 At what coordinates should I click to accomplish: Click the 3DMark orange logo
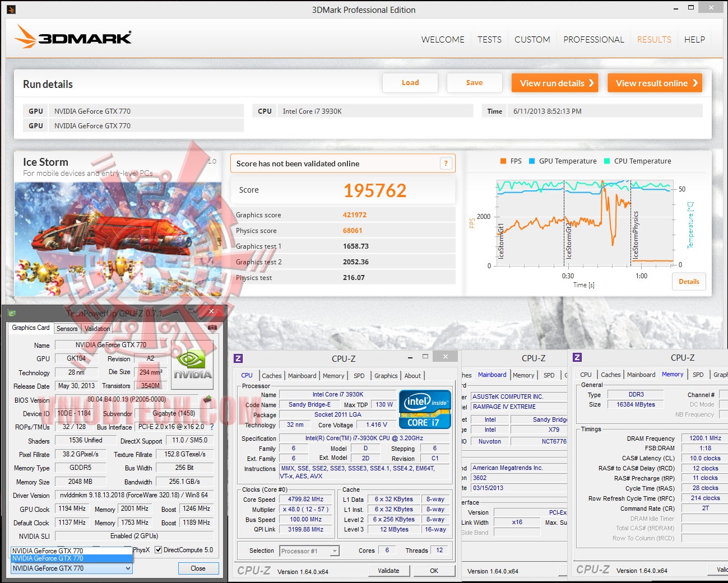pyautogui.click(x=73, y=37)
